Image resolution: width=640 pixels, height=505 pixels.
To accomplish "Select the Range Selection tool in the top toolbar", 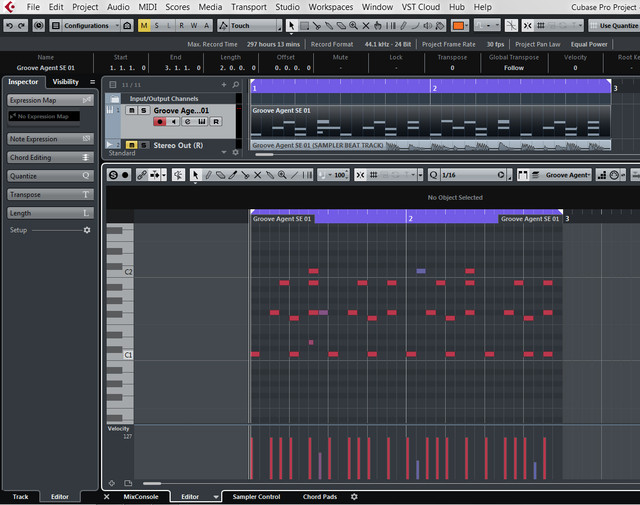I will point(304,26).
